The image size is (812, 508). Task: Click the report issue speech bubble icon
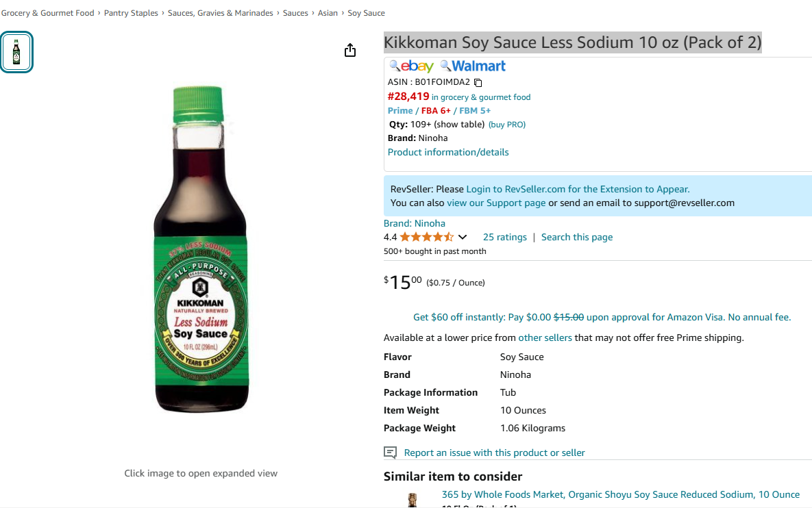click(x=391, y=453)
